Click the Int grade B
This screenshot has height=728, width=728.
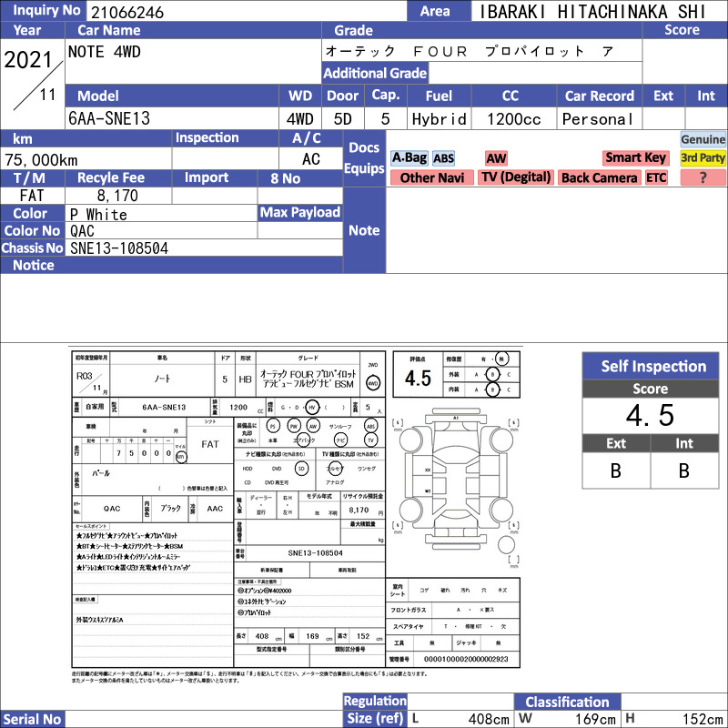pos(684,470)
